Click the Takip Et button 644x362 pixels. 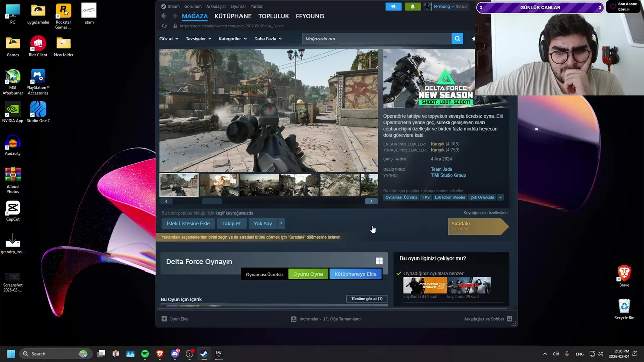pos(232,223)
